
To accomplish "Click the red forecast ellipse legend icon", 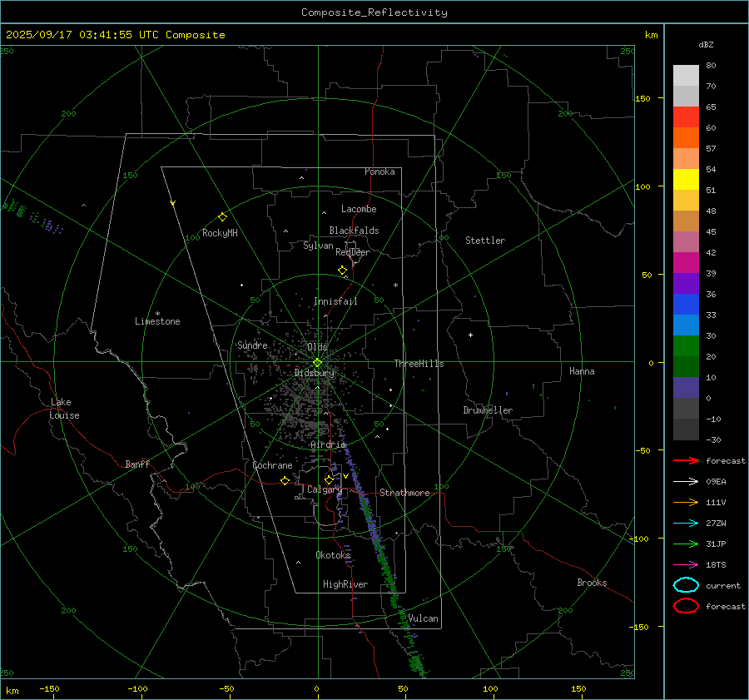I will click(686, 606).
